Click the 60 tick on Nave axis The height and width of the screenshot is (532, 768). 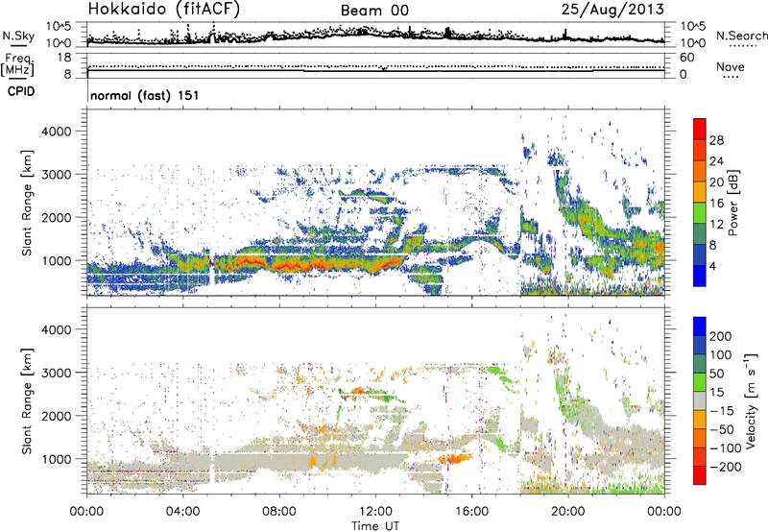click(x=686, y=58)
